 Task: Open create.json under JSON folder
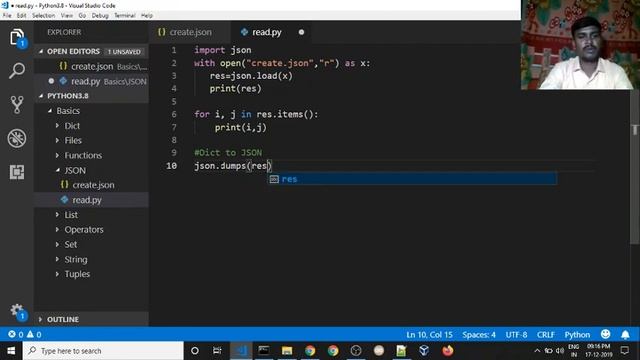click(x=91, y=185)
